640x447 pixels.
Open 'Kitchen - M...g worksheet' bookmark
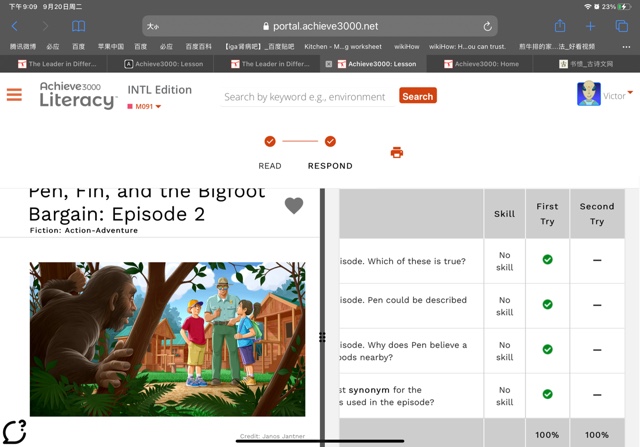(343, 47)
